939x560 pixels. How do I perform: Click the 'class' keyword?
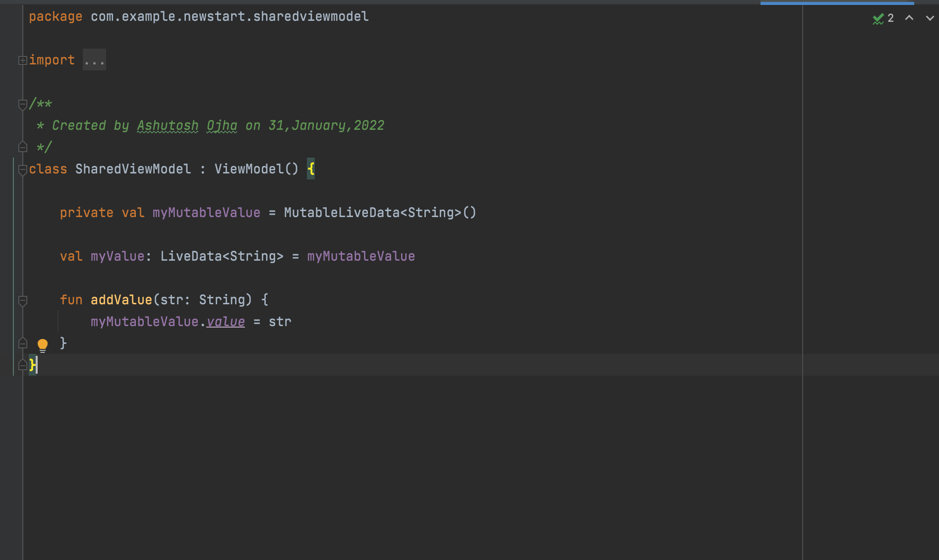tap(48, 169)
